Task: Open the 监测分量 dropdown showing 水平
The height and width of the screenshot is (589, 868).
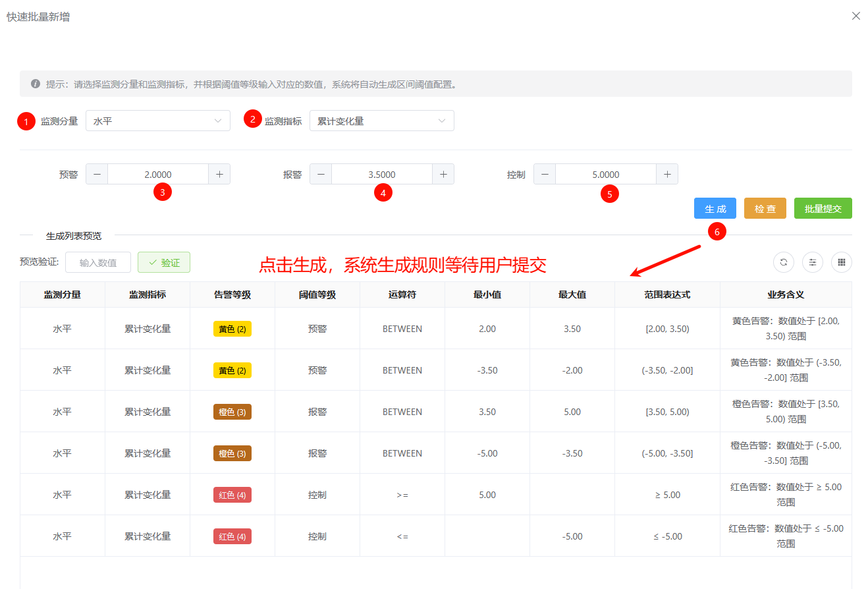Action: click(x=158, y=121)
